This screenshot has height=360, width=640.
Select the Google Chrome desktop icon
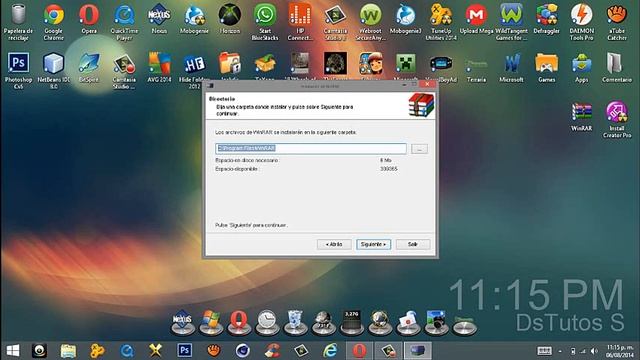(53, 22)
